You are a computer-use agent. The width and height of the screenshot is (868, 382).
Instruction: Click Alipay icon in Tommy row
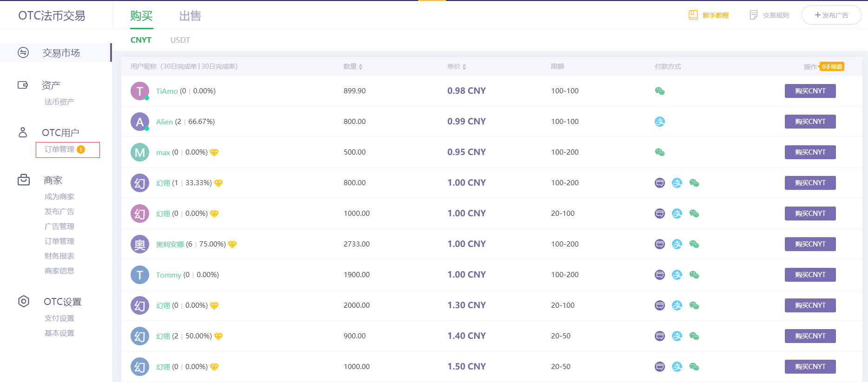[677, 275]
